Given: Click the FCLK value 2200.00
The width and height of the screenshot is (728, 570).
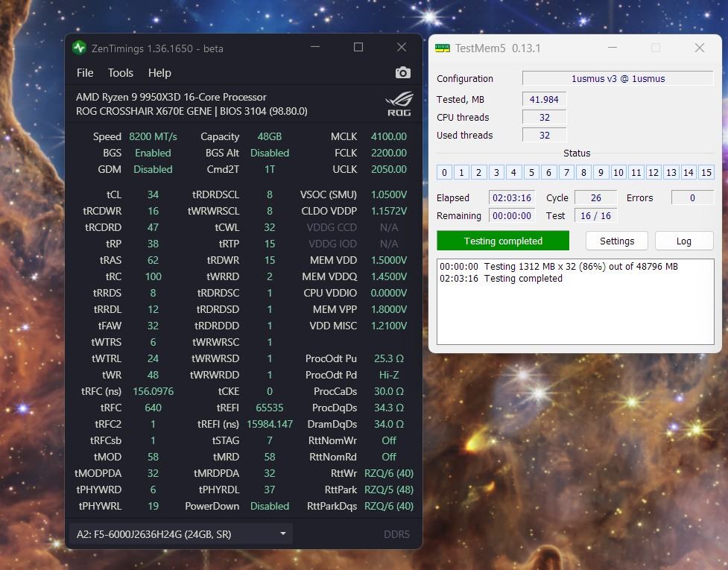Looking at the screenshot, I should (389, 153).
